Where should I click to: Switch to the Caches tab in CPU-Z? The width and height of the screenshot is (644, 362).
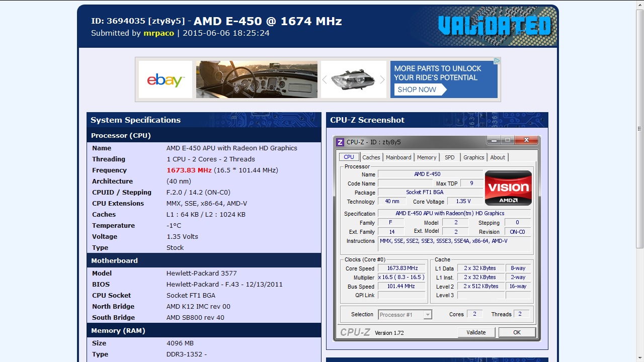point(371,157)
